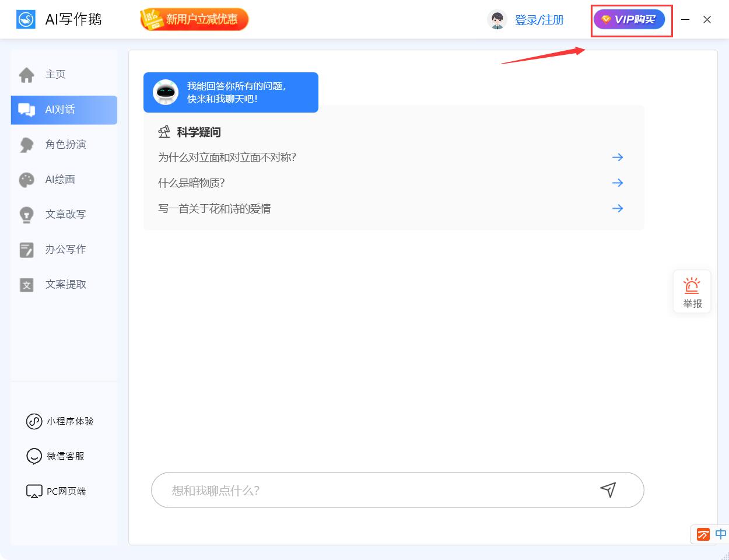Image resolution: width=729 pixels, height=560 pixels.
Task: Click the AI对话 chat bubble icon
Action: (27, 110)
